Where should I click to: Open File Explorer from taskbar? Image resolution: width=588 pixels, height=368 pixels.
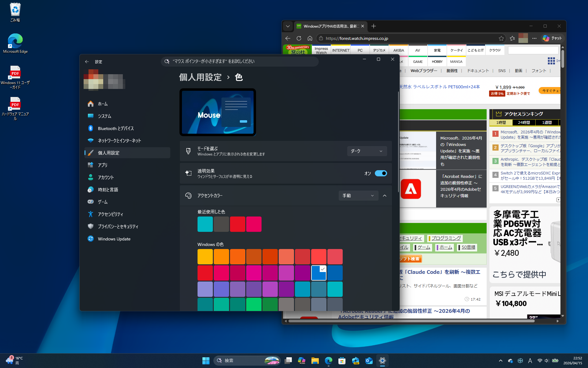click(x=315, y=361)
